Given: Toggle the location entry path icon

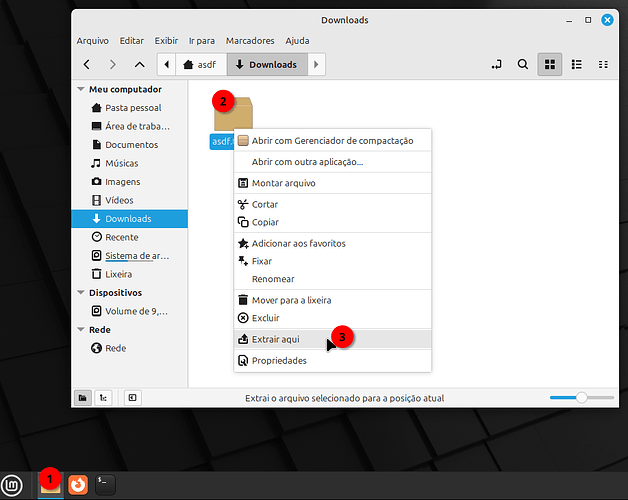Looking at the screenshot, I should pos(497,65).
